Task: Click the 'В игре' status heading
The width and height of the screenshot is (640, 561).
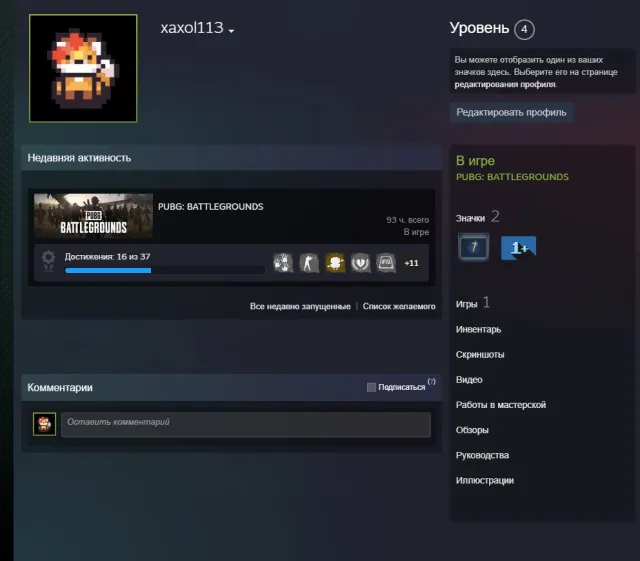Action: coord(475,161)
